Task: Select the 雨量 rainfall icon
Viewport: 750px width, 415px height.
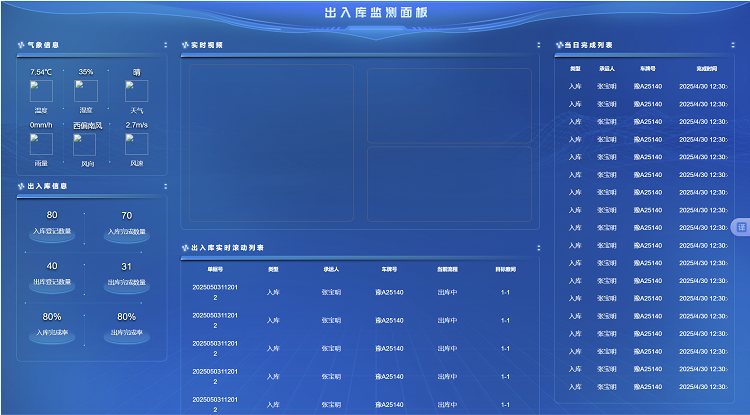Action: click(x=41, y=144)
